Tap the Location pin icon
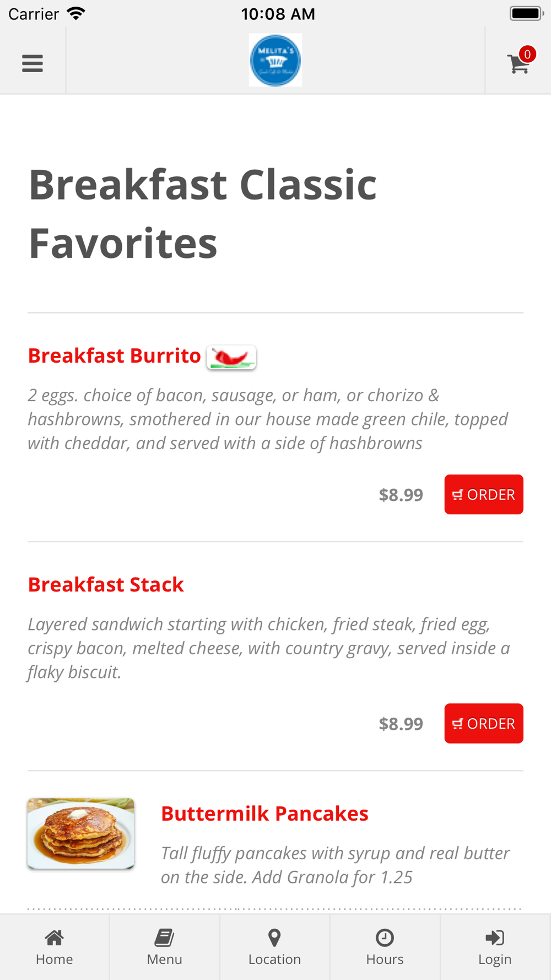The image size is (551, 980). click(274, 937)
